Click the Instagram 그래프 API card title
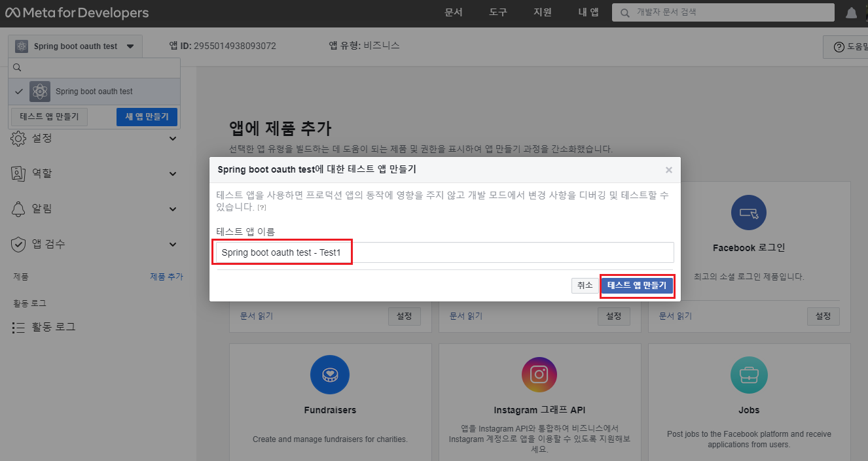Screen dimensions: 868x461 coord(539,411)
